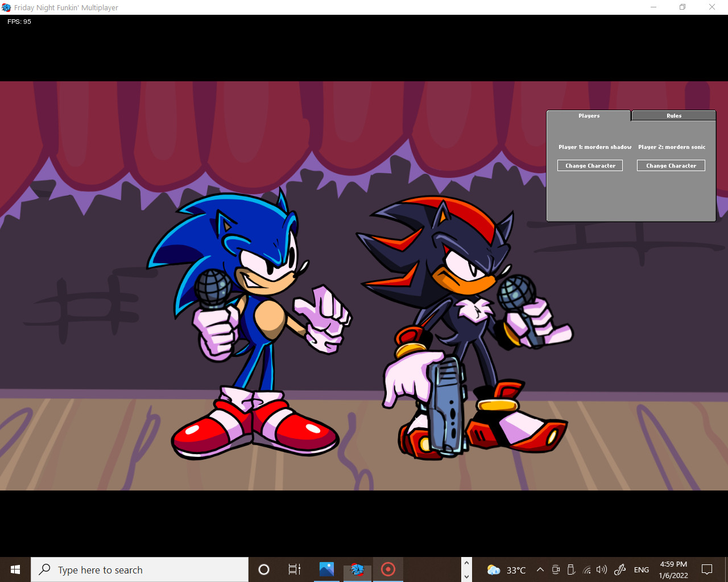Viewport: 728px width, 582px height.
Task: Click the 33°C weather widget
Action: pos(505,569)
